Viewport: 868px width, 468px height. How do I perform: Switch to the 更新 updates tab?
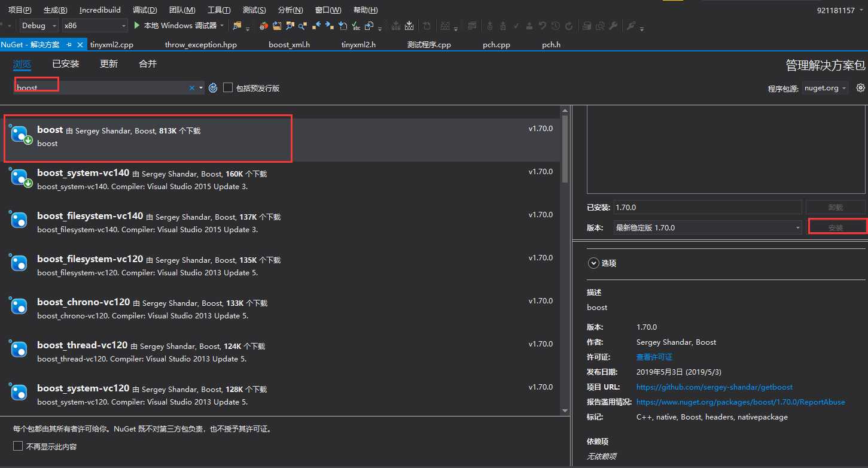tap(109, 63)
